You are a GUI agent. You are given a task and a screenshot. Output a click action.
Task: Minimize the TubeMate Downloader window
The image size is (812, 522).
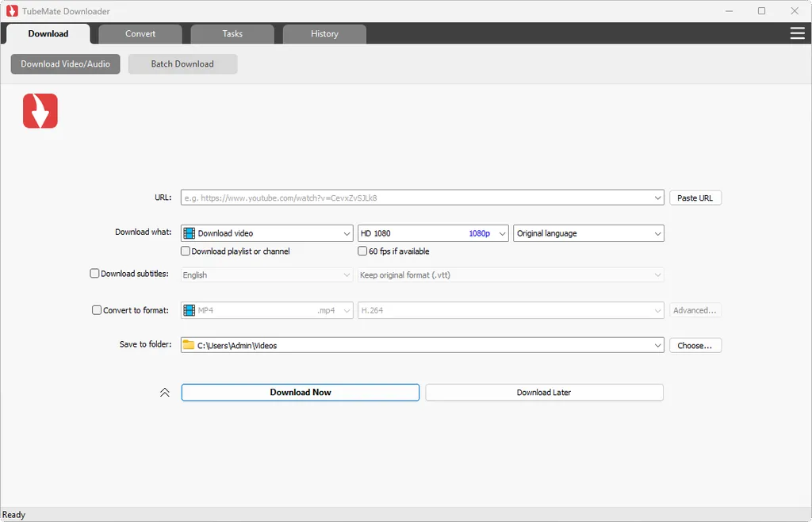[x=730, y=11]
